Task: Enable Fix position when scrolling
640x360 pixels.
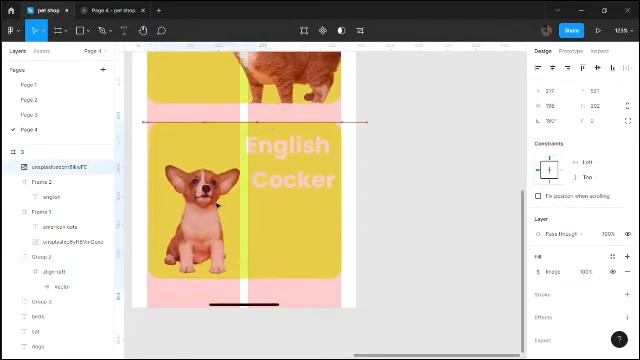Action: tap(538, 196)
